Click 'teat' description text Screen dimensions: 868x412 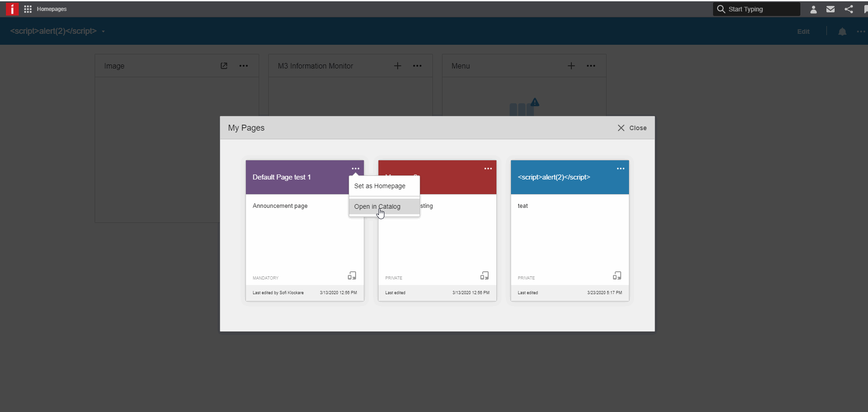click(522, 206)
